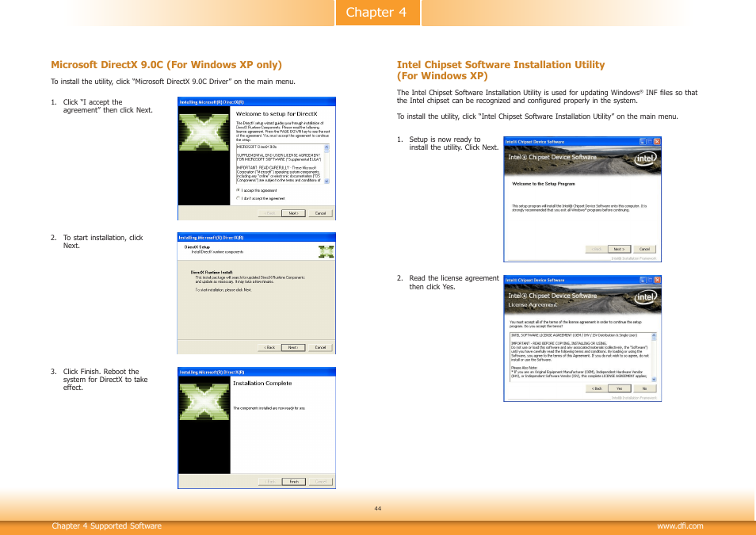Image resolution: width=756 pixels, height=535 pixels.
Task: Click the large DirectX X logo in welcome dialog
Action: click(x=204, y=132)
